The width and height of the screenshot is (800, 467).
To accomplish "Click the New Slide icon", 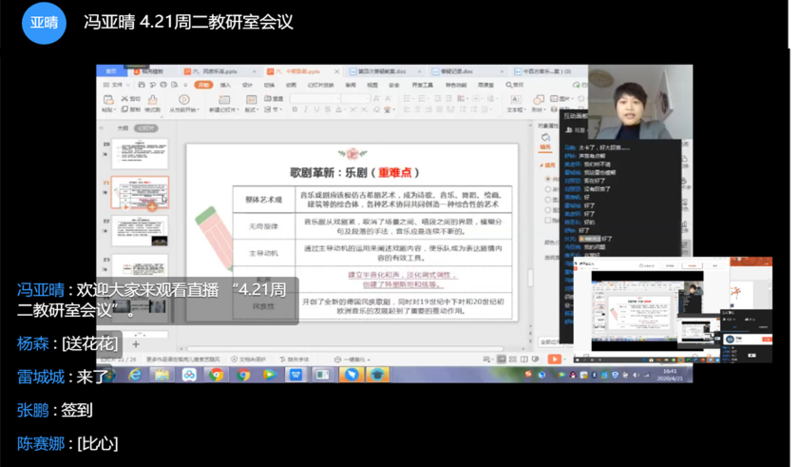I will 223,99.
